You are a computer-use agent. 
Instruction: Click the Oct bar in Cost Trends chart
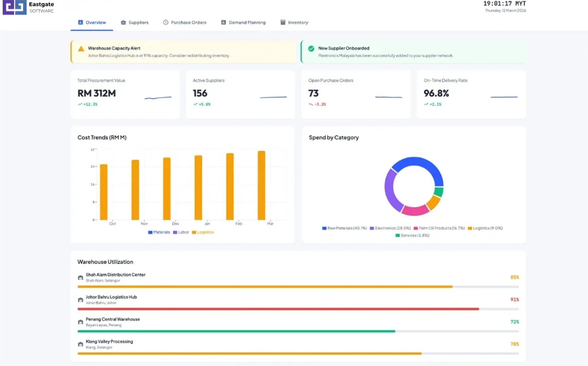click(104, 192)
